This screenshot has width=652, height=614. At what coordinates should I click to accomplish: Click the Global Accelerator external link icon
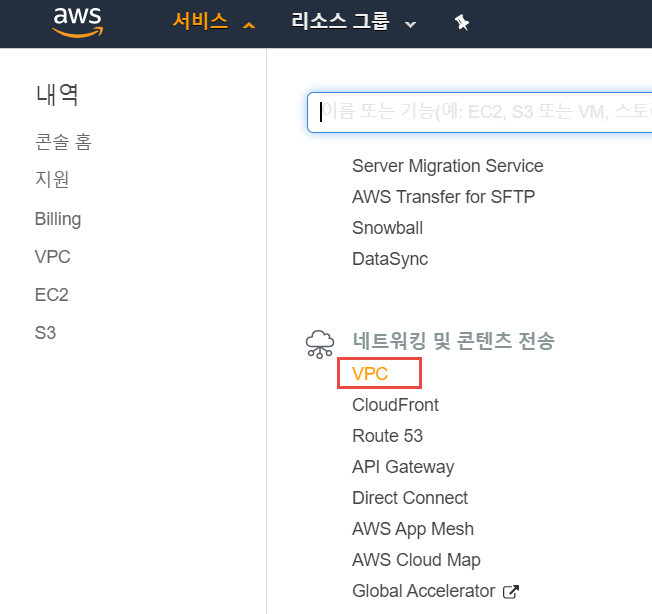point(511,592)
